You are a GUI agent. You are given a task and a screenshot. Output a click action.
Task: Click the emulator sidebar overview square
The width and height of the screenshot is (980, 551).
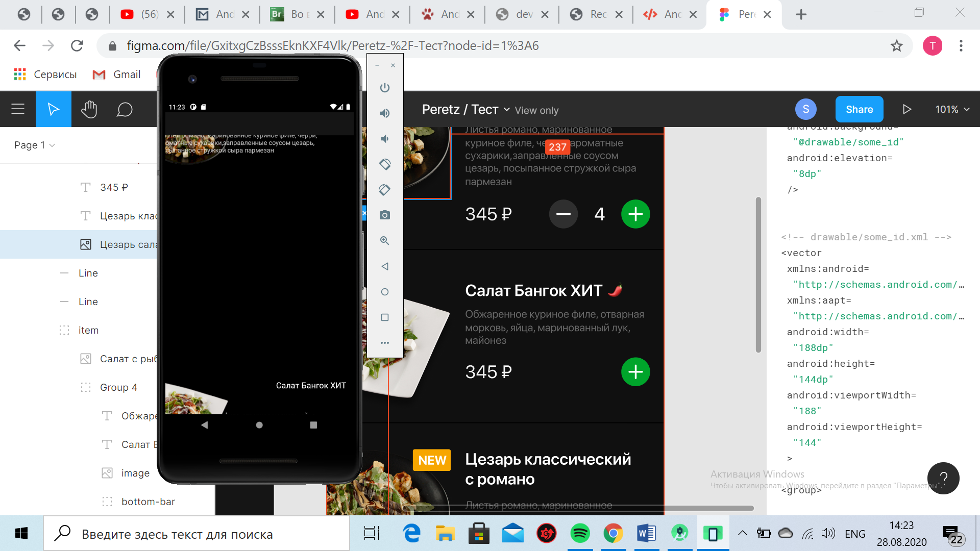pos(385,317)
